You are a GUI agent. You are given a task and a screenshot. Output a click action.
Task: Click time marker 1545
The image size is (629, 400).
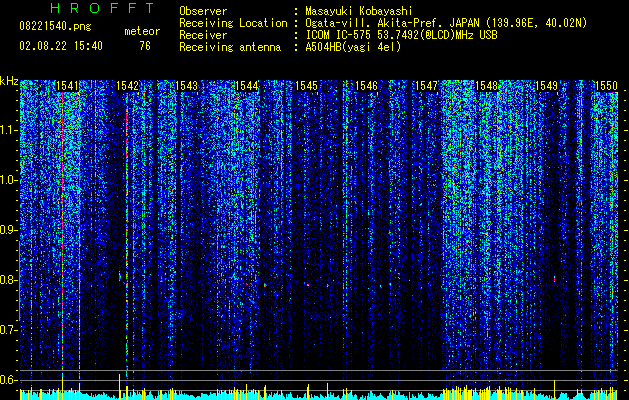pyautogui.click(x=306, y=86)
